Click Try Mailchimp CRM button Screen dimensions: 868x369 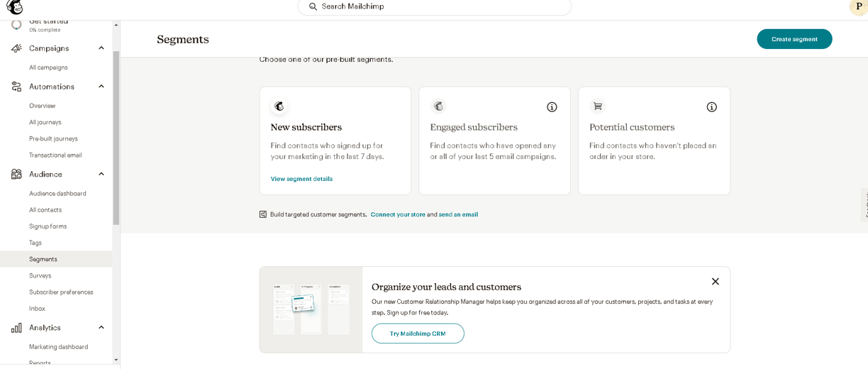pyautogui.click(x=418, y=334)
